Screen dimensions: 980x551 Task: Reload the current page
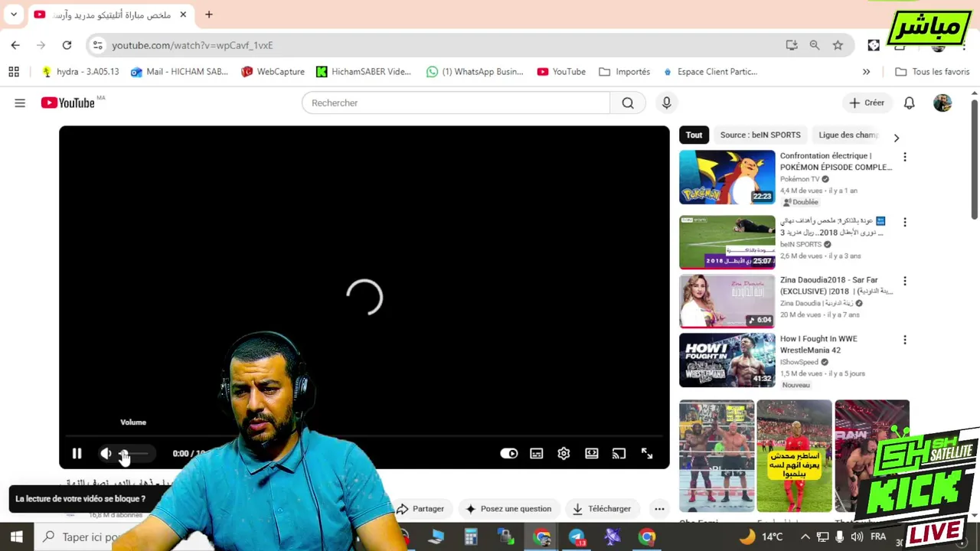coord(67,45)
